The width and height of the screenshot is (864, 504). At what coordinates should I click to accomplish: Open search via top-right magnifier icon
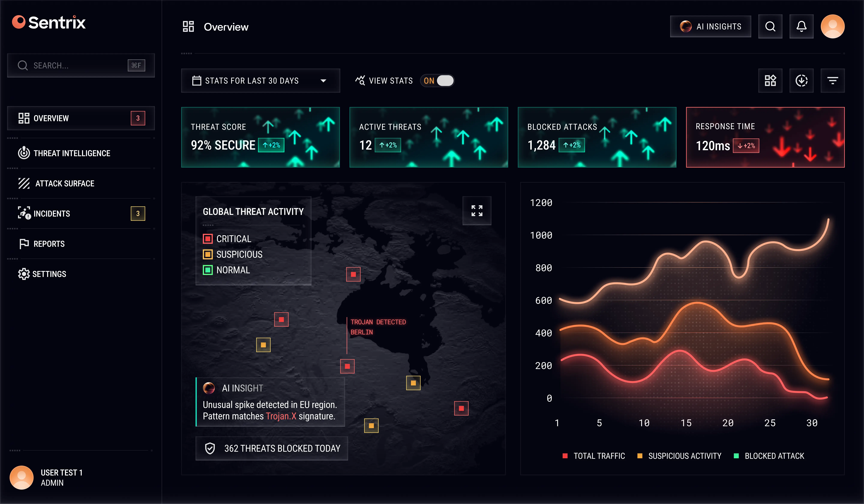(770, 26)
